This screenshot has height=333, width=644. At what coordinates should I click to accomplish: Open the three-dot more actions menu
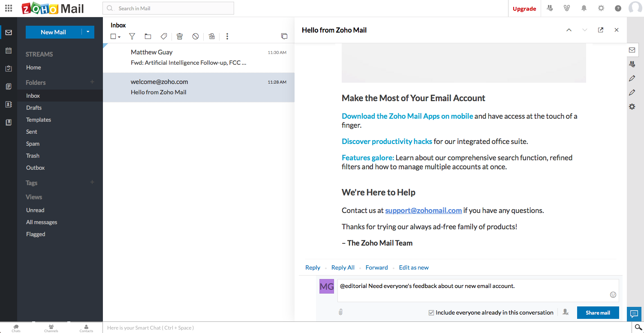pyautogui.click(x=227, y=36)
